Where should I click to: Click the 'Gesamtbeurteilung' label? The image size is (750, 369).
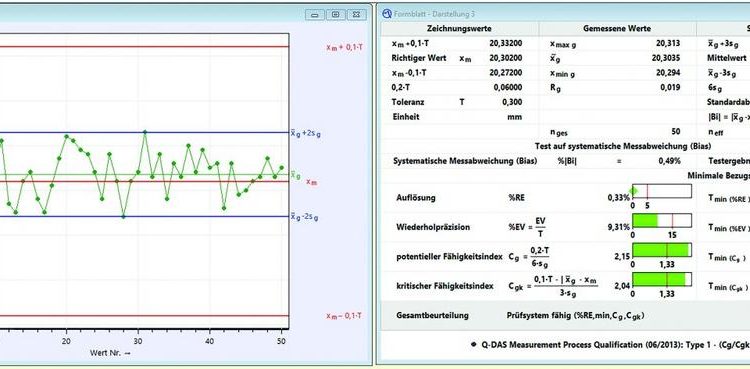coord(432,316)
